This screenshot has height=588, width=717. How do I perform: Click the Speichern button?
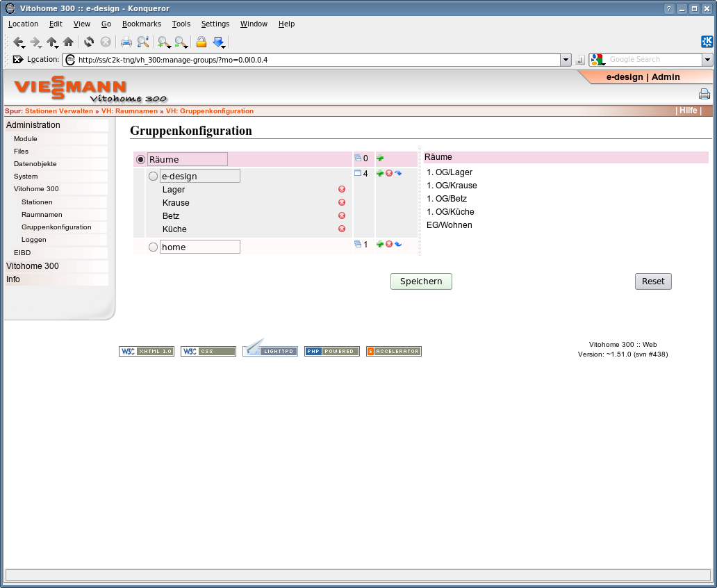pos(421,281)
